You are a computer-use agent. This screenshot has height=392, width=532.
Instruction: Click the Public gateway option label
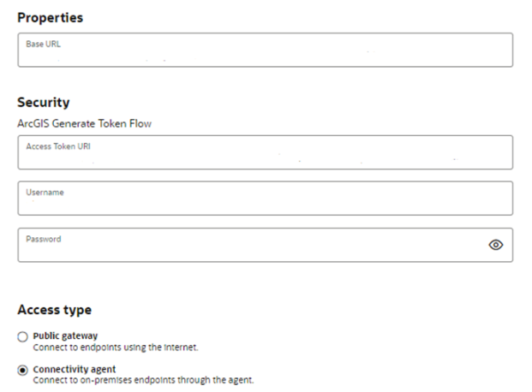[x=64, y=336]
